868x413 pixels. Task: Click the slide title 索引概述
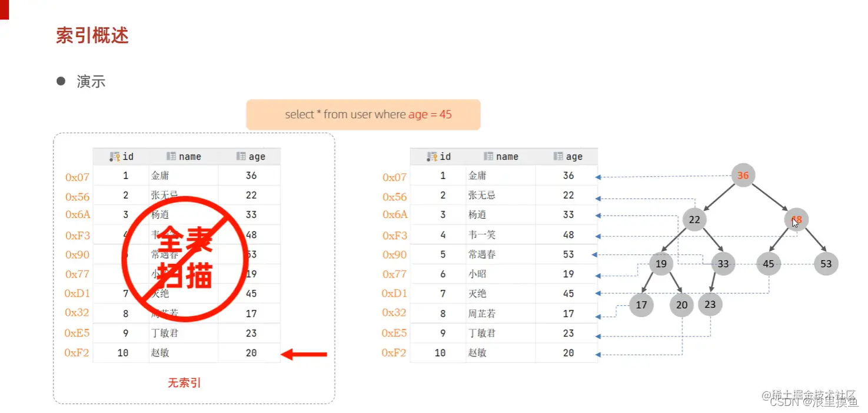[92, 35]
